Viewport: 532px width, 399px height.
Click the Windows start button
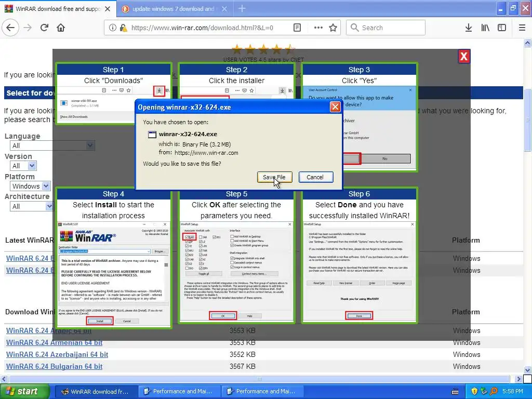pyautogui.click(x=24, y=391)
